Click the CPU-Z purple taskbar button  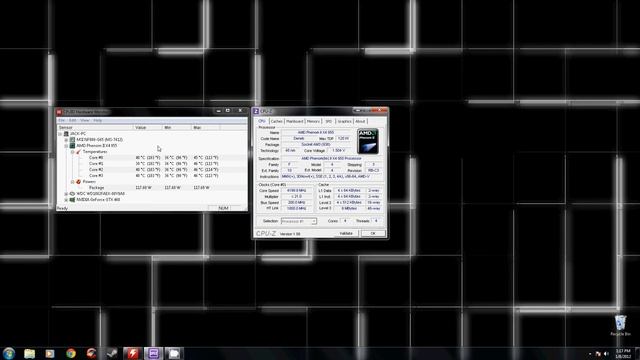click(x=153, y=353)
